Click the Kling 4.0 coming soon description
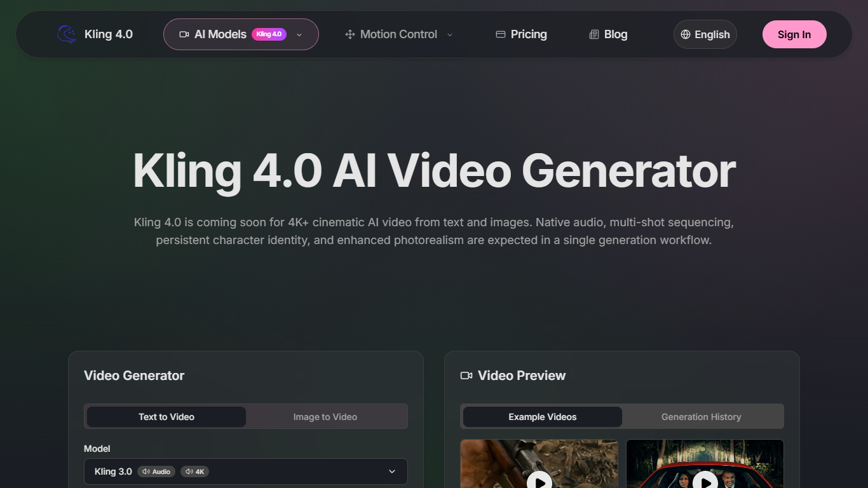The width and height of the screenshot is (868, 488). (x=434, y=231)
